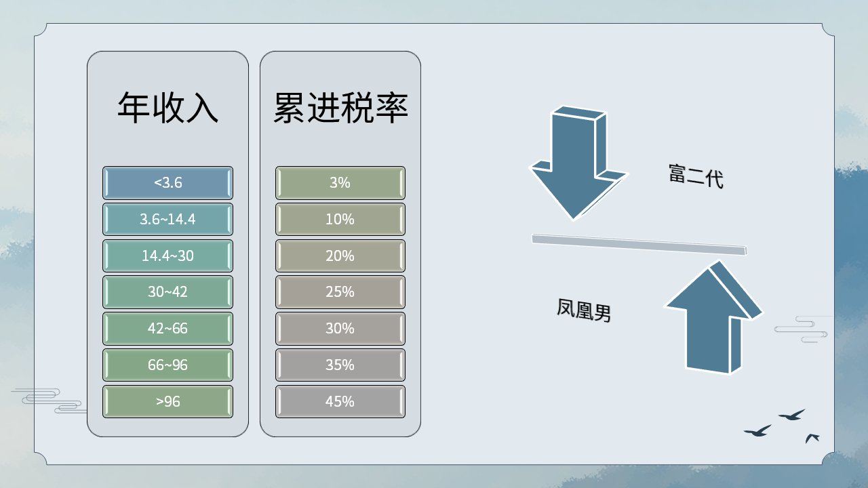Select the cloud swirl decoration on right
The width and height of the screenshot is (868, 488).
click(x=802, y=329)
